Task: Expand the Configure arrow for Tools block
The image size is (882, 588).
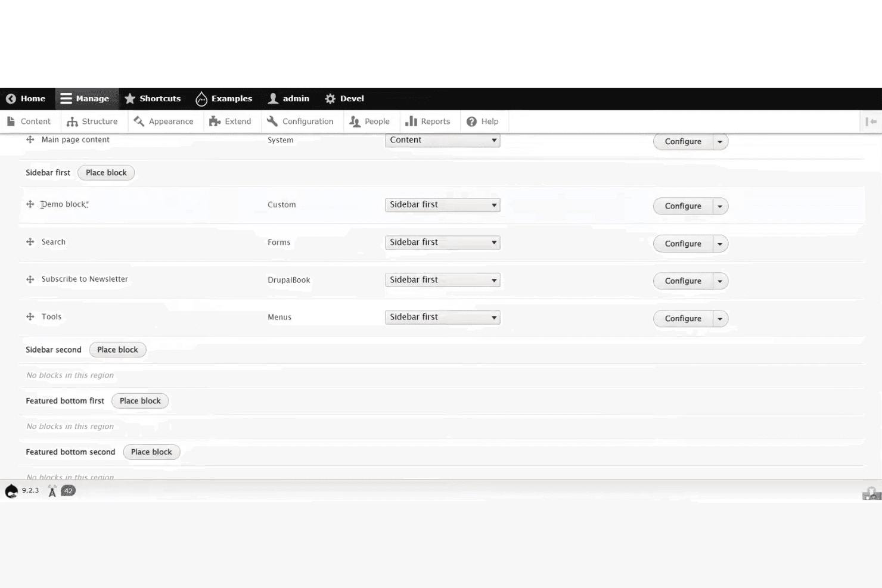Action: [x=720, y=319]
